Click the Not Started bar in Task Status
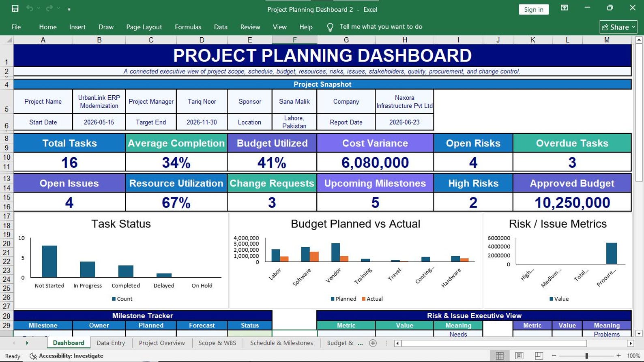Viewport: 644px width, 362px height. coord(49,261)
